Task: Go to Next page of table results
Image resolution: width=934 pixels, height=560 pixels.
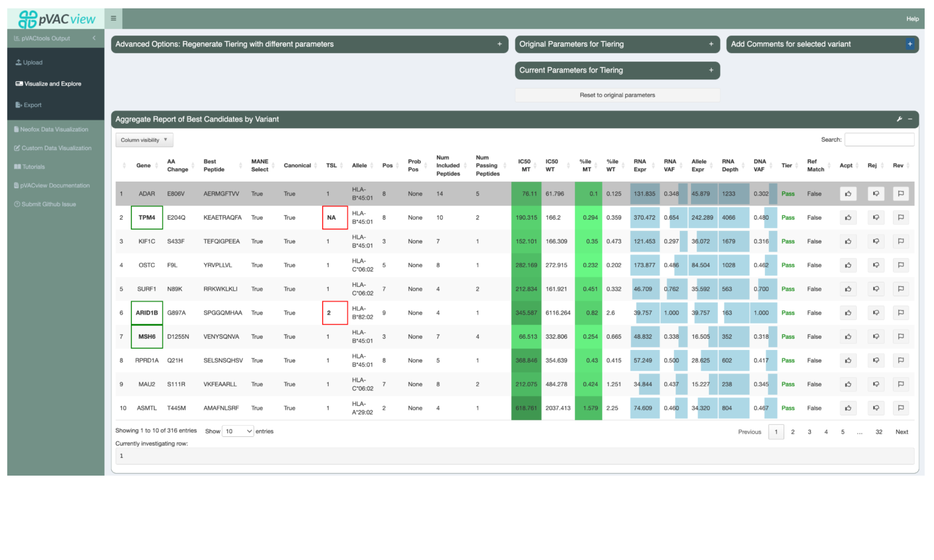Action: [x=901, y=432]
